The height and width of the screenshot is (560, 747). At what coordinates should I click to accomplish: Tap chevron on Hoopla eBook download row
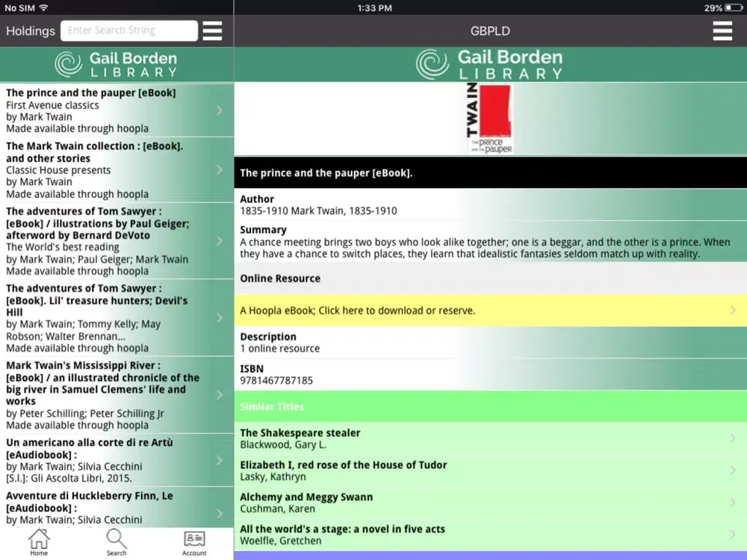[x=733, y=310]
